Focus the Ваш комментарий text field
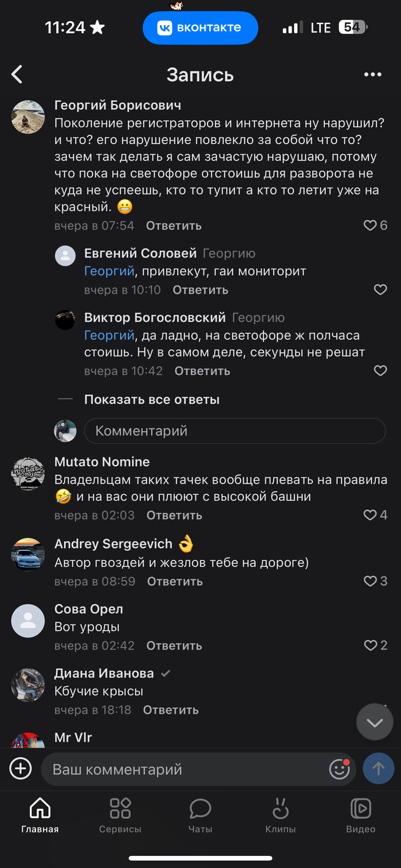The height and width of the screenshot is (868, 401). pyautogui.click(x=183, y=769)
